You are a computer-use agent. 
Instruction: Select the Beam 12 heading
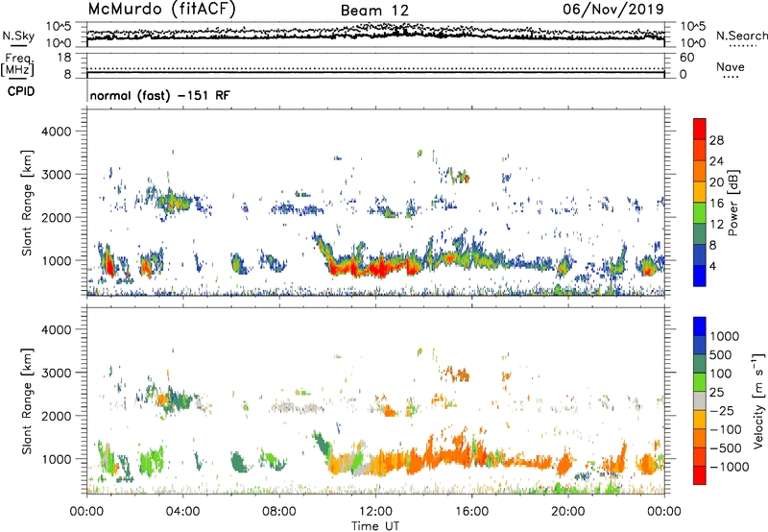pyautogui.click(x=374, y=11)
